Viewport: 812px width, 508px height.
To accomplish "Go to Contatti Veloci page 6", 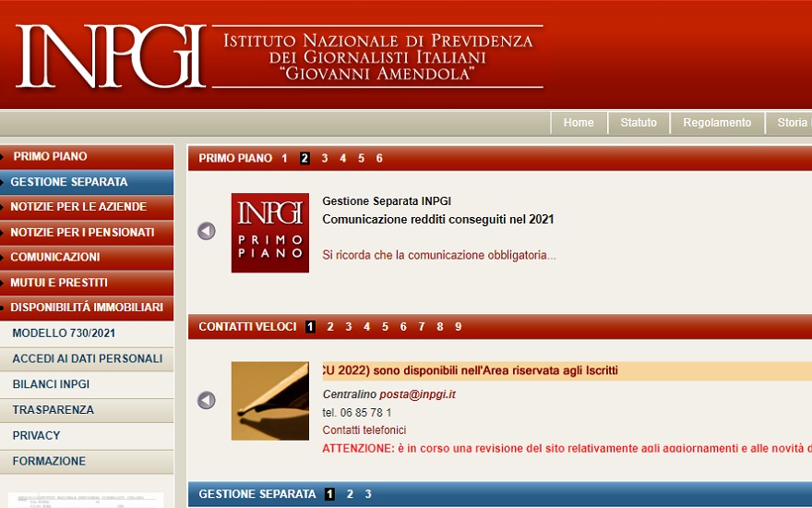I will click(403, 327).
